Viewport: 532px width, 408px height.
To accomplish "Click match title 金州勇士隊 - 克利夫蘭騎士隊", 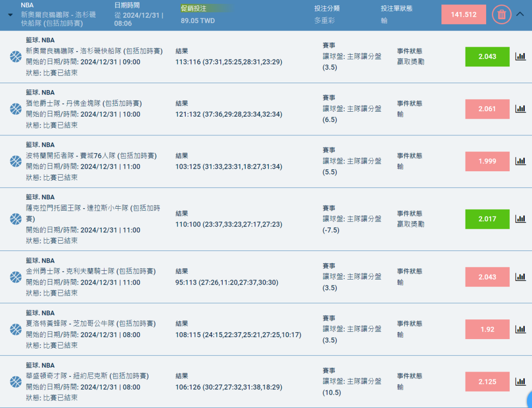I will (91, 272).
